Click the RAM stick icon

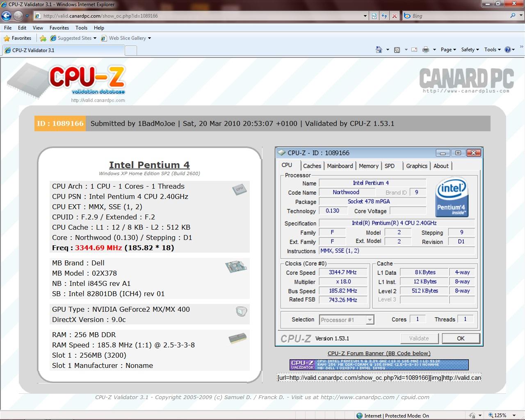point(237,338)
